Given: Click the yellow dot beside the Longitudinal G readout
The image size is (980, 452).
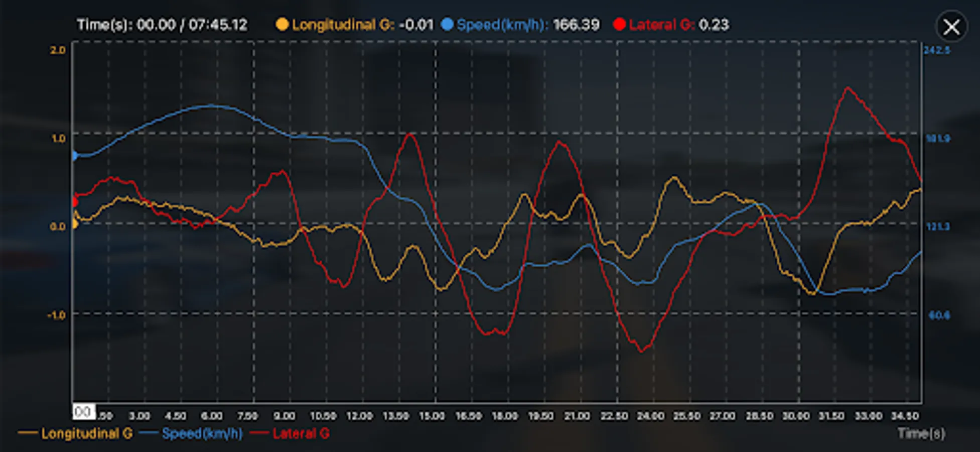Looking at the screenshot, I should (283, 24).
